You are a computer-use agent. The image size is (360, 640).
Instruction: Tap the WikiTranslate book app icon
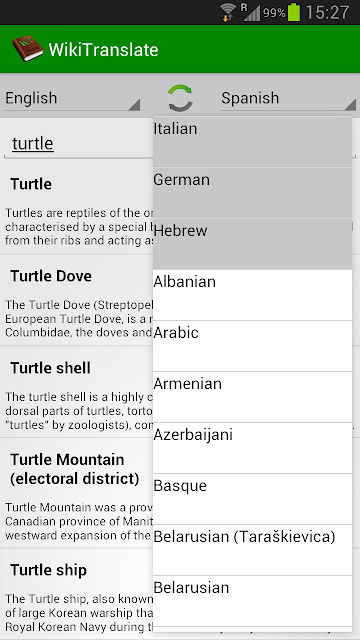pos(28,49)
